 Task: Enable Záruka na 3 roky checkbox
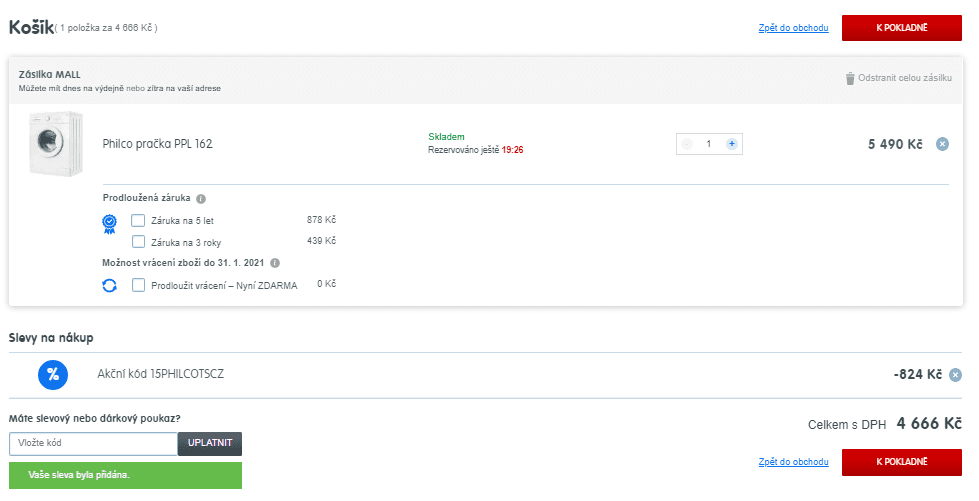point(138,242)
